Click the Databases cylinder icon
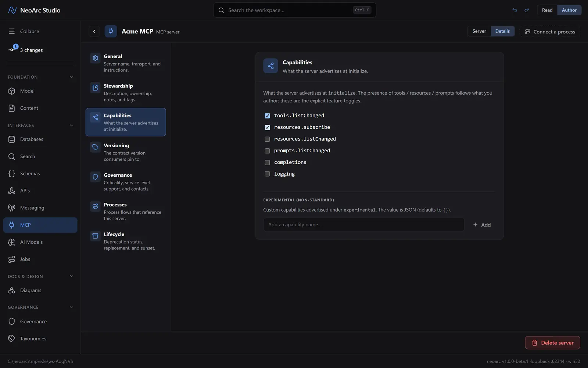The width and height of the screenshot is (588, 368). 12,139
